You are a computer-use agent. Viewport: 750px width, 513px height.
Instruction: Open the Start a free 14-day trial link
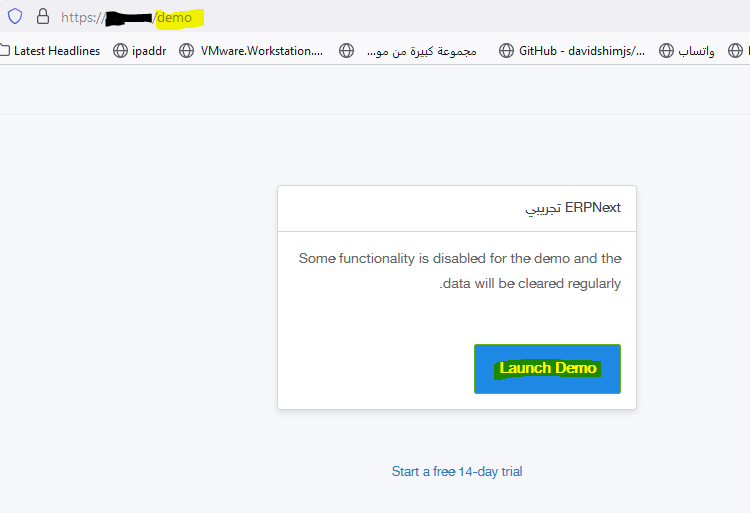tap(457, 471)
